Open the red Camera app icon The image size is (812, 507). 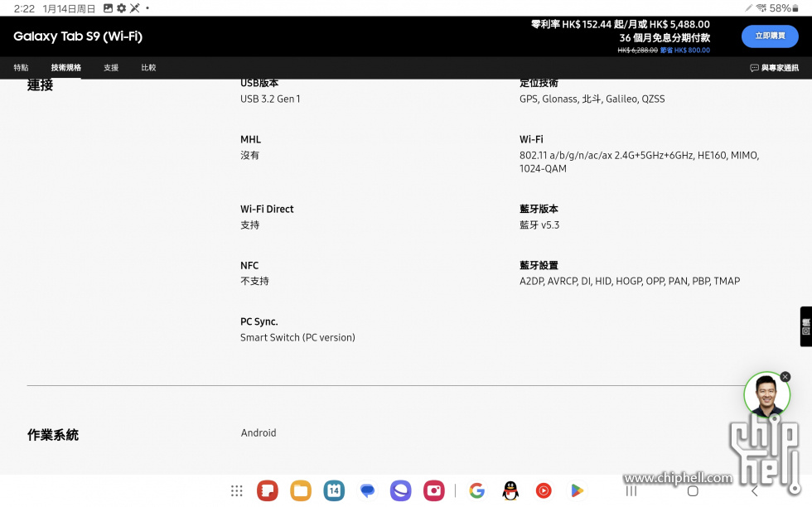[x=434, y=490]
